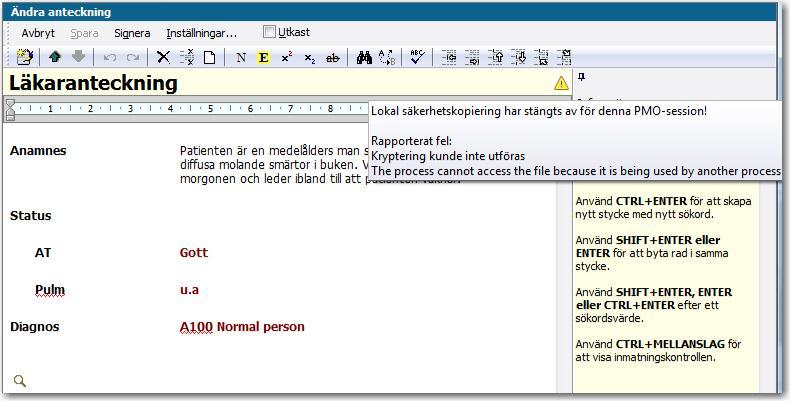Click the dotted delete-rows icon
This screenshot has width=790, height=401.
point(187,57)
